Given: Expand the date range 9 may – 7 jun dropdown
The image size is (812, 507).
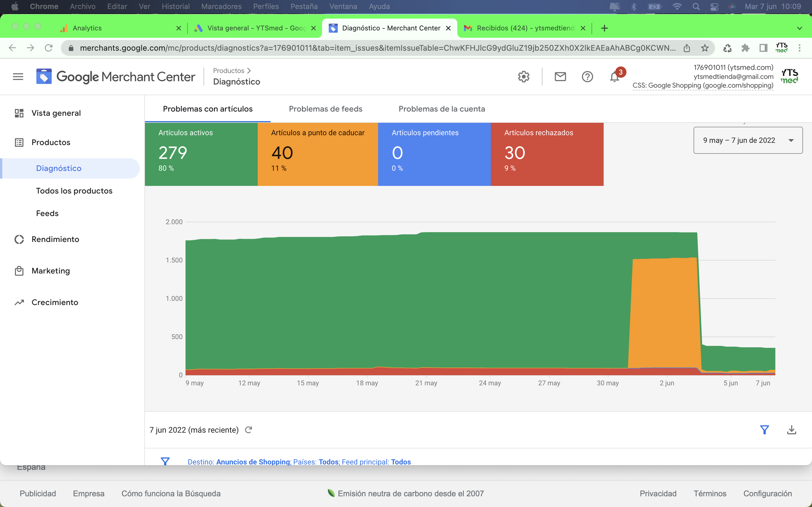Looking at the screenshot, I should pyautogui.click(x=748, y=140).
